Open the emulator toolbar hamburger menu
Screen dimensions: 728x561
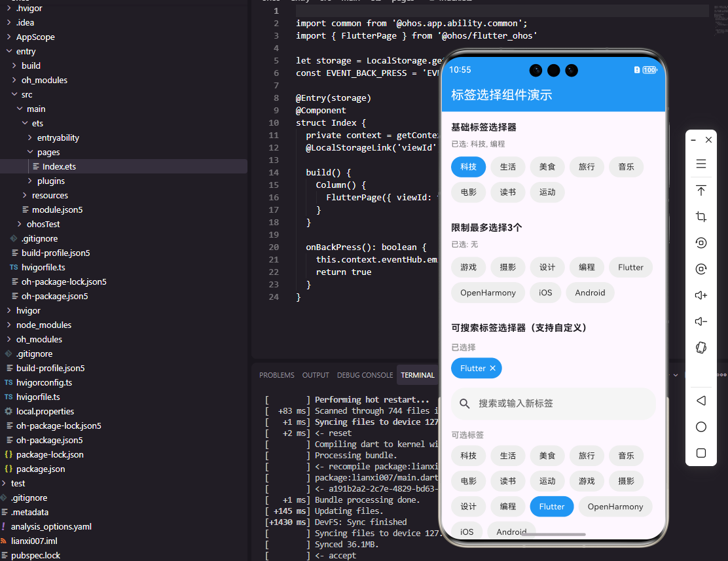[x=701, y=164]
